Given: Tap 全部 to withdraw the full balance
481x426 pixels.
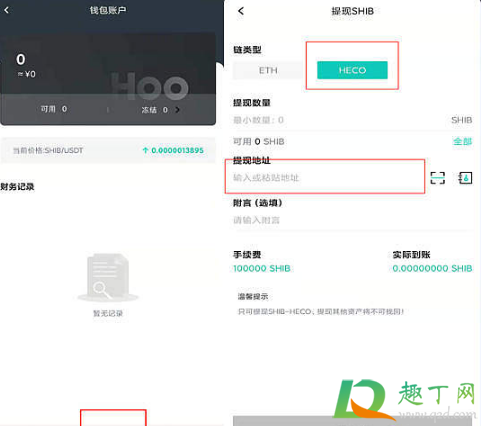Looking at the screenshot, I should (x=463, y=141).
